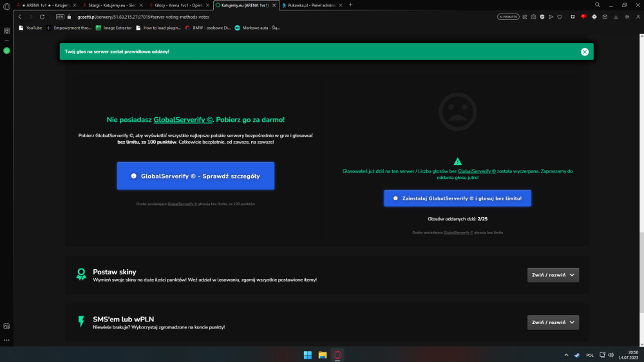Open the downloads arrow icon
644x362 pixels.
pyautogui.click(x=616, y=17)
